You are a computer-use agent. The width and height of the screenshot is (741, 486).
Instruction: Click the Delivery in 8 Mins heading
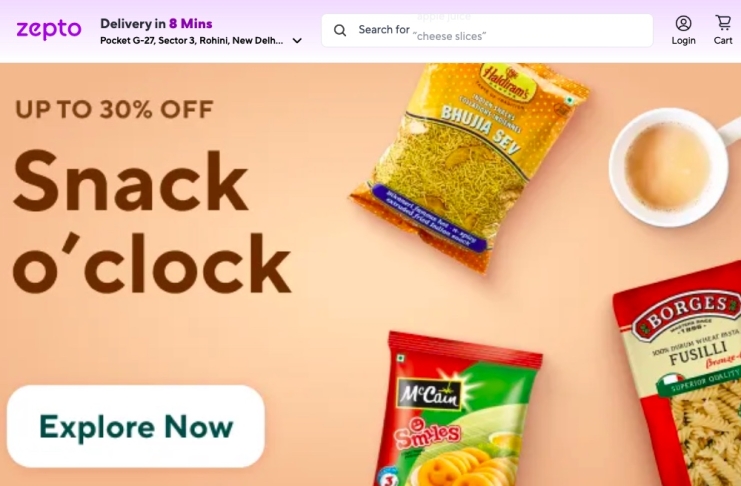coord(156,24)
